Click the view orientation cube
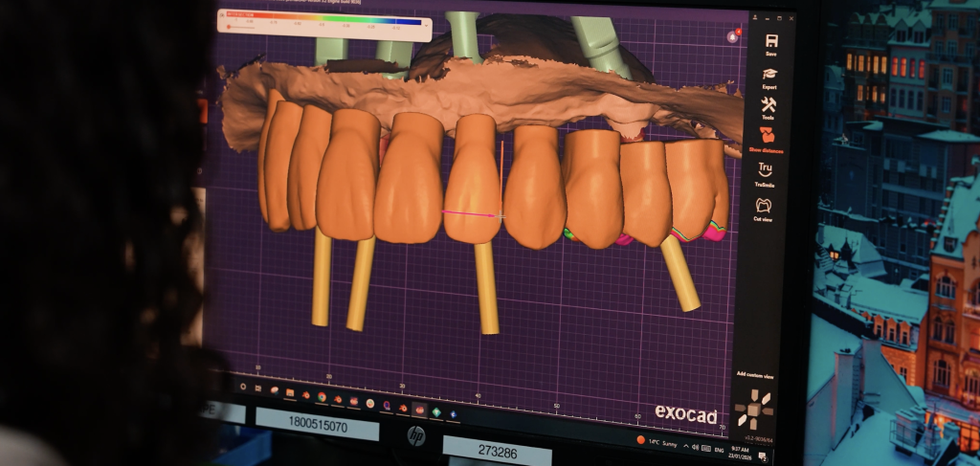This screenshot has width=980, height=466. [754, 410]
